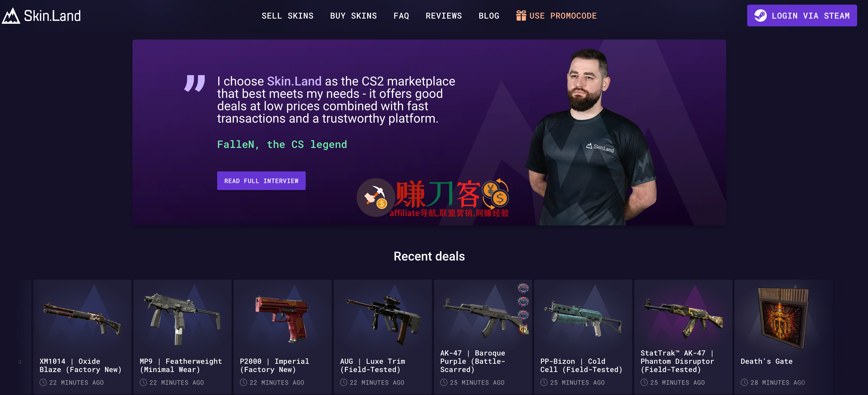
Task: Click the Skin.Land mountain logo icon
Action: pyautogui.click(x=11, y=15)
